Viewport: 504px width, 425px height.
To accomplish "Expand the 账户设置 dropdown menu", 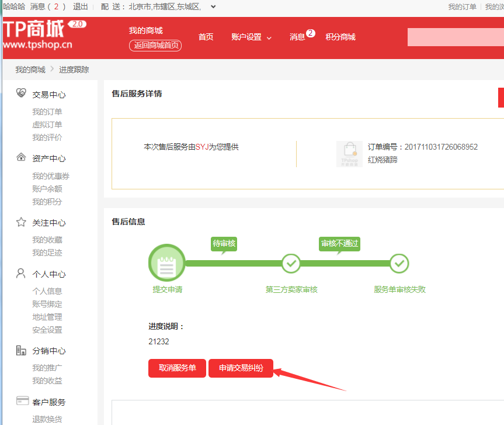I will [x=251, y=37].
